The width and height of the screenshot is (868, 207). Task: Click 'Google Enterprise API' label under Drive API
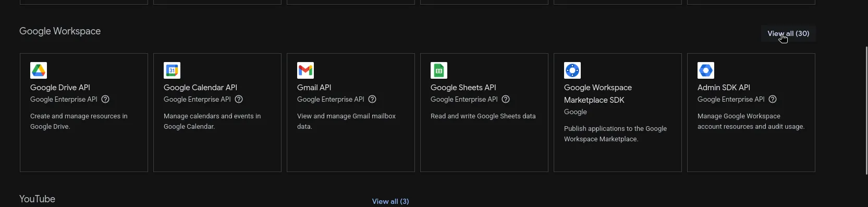(64, 99)
